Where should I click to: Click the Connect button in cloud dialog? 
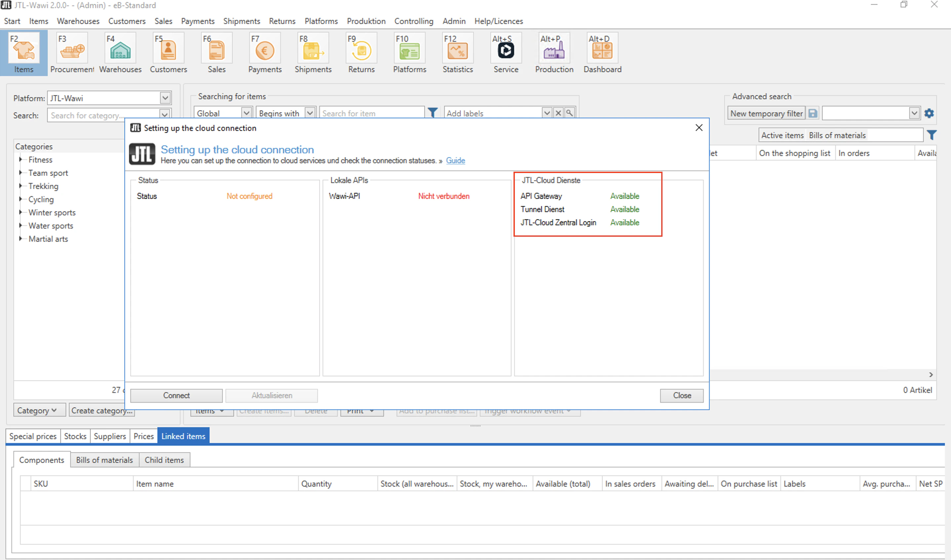pos(176,396)
